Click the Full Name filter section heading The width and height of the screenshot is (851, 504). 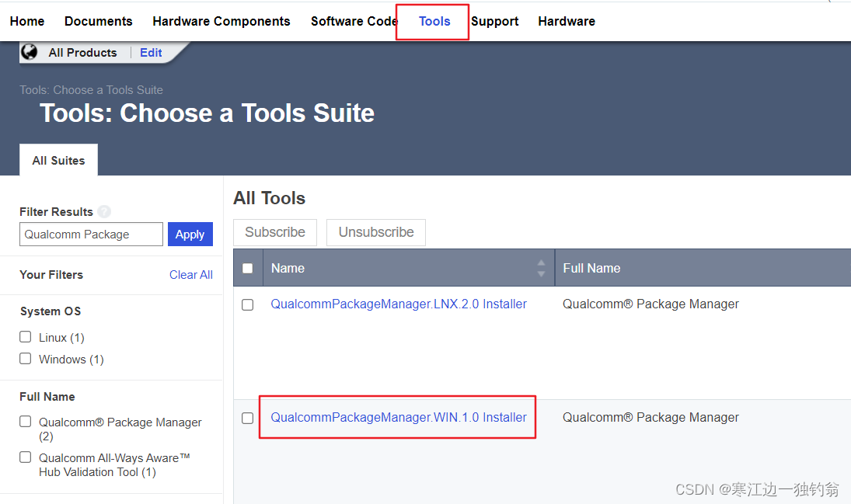coord(47,397)
